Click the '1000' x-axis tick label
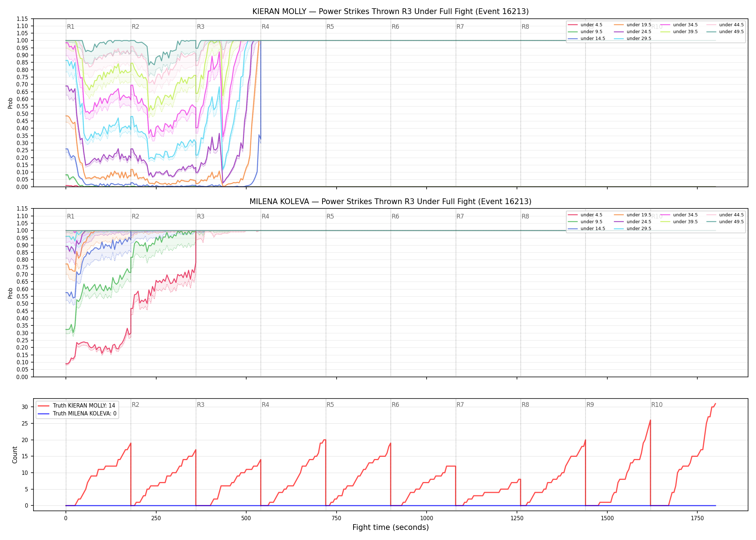Image resolution: width=756 pixels, height=540 pixels. pyautogui.click(x=427, y=518)
